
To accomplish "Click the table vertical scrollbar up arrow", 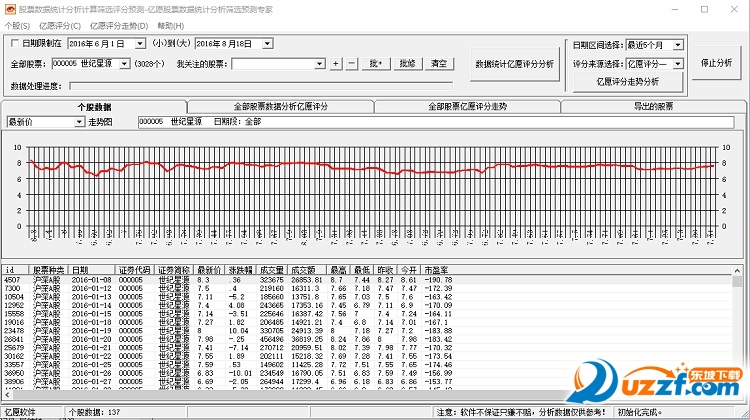I will 737,271.
